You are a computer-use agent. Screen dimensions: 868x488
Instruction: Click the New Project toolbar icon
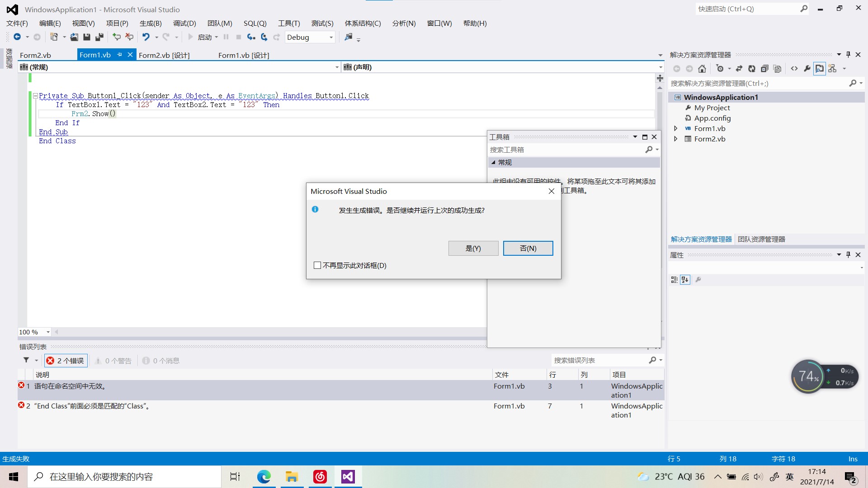[54, 37]
